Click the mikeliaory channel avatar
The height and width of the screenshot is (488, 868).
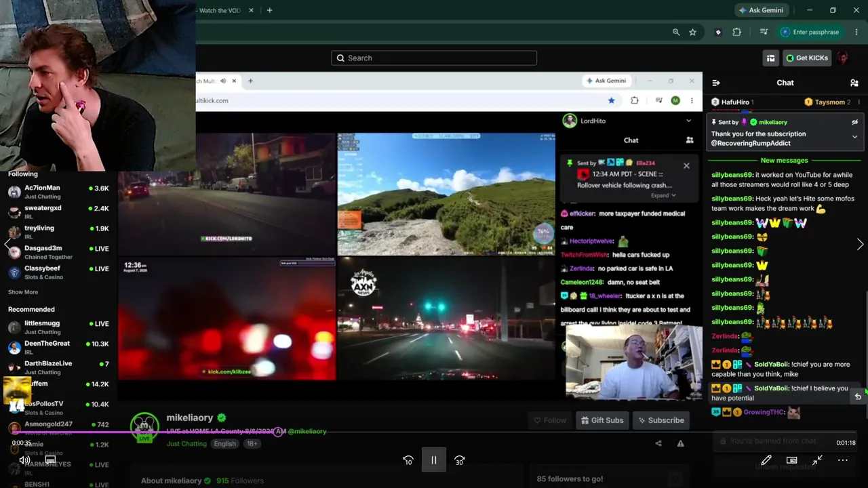point(144,427)
